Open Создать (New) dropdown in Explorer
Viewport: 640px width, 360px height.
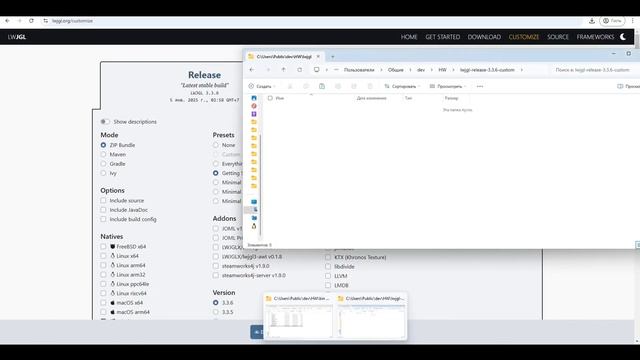pos(262,86)
